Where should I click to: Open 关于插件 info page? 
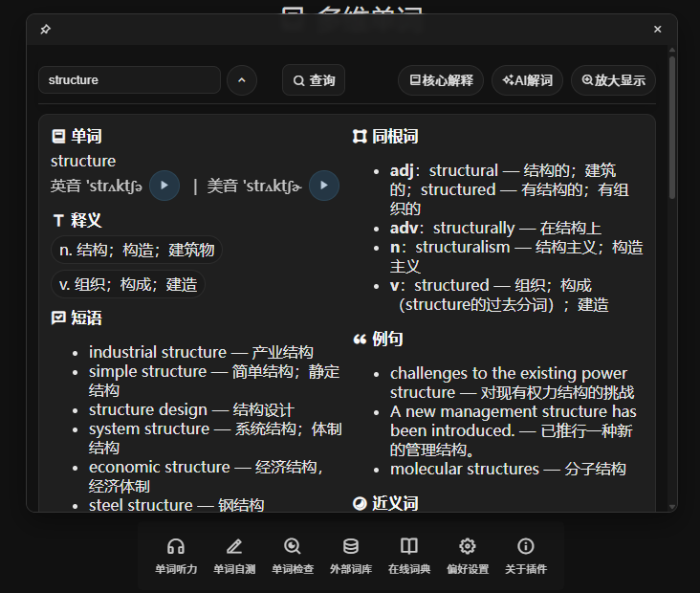526,556
